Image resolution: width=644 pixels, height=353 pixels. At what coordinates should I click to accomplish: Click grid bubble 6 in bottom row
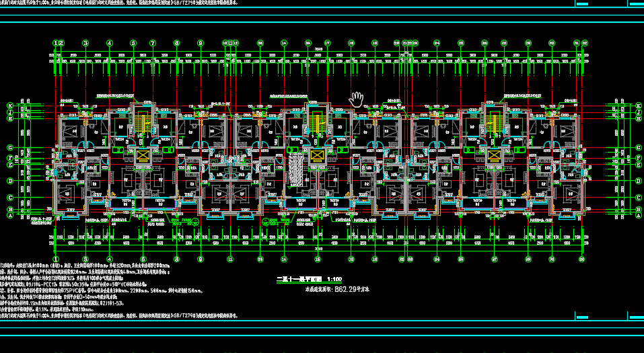point(143,259)
